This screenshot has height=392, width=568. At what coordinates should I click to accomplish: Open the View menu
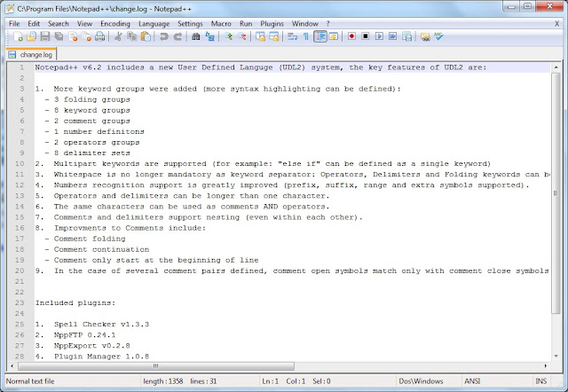pyautogui.click(x=84, y=24)
